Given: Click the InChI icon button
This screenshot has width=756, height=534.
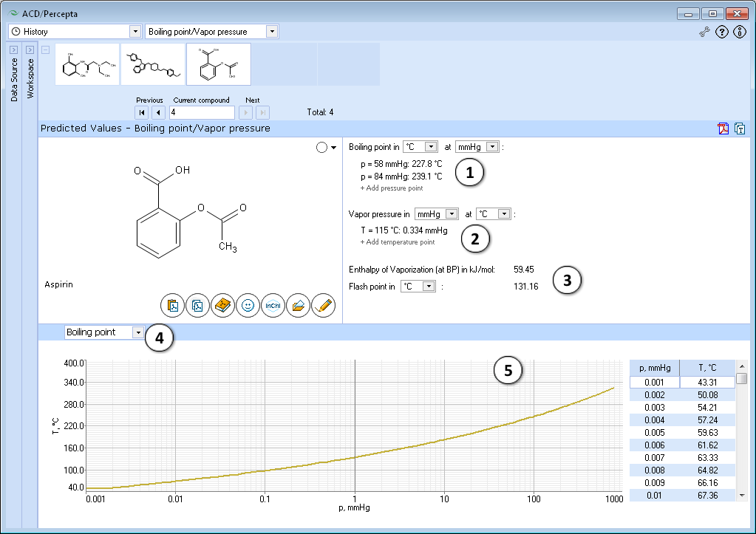Looking at the screenshot, I should point(273,306).
